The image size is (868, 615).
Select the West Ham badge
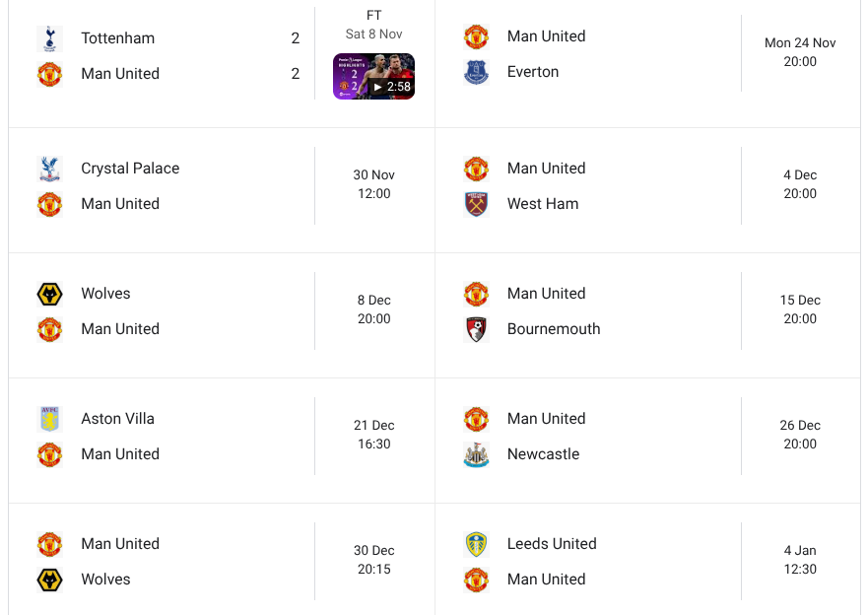(x=476, y=204)
